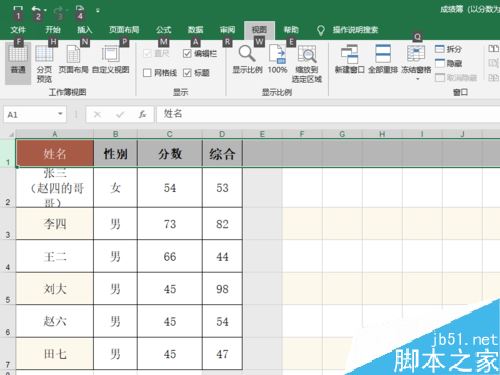Open the 显示比例 zoom magnifier
The image size is (500, 375).
click(247, 54)
